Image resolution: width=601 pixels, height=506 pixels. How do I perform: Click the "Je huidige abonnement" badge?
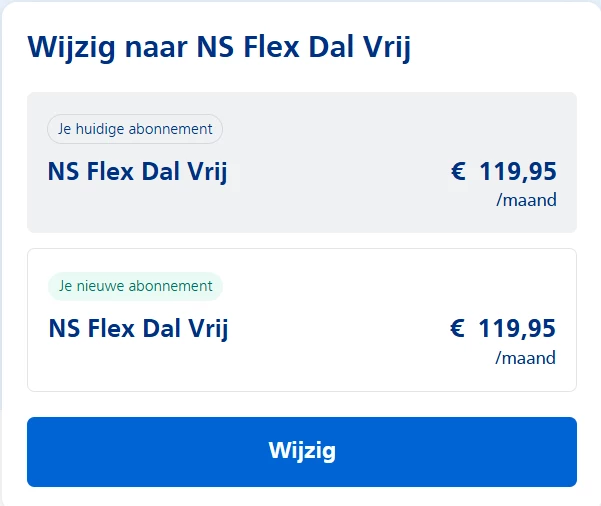tap(135, 129)
